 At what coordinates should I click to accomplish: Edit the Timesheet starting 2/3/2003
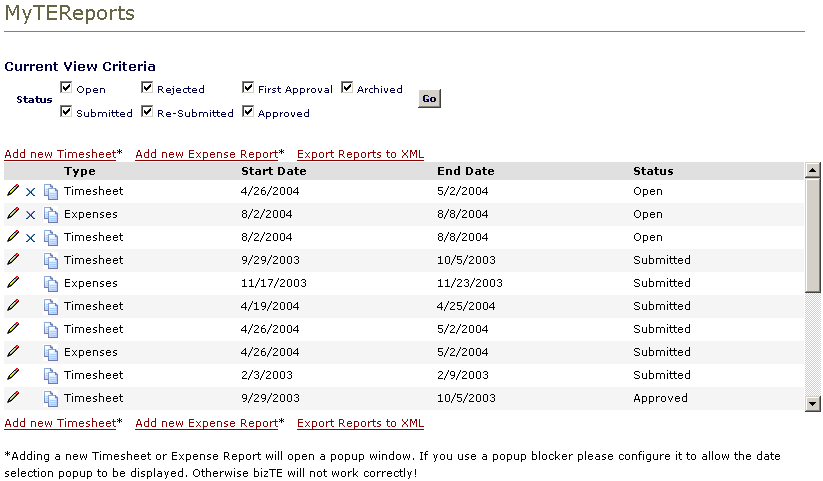tap(13, 374)
